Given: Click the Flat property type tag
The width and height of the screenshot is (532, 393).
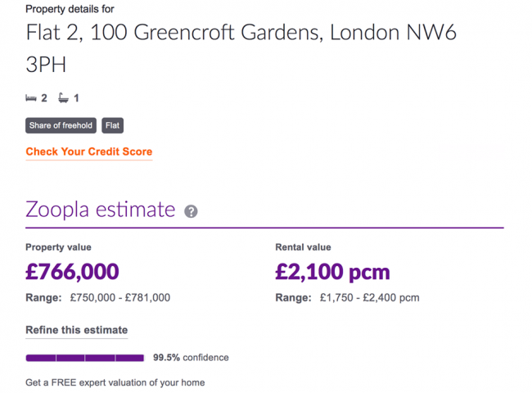Looking at the screenshot, I should click(113, 125).
